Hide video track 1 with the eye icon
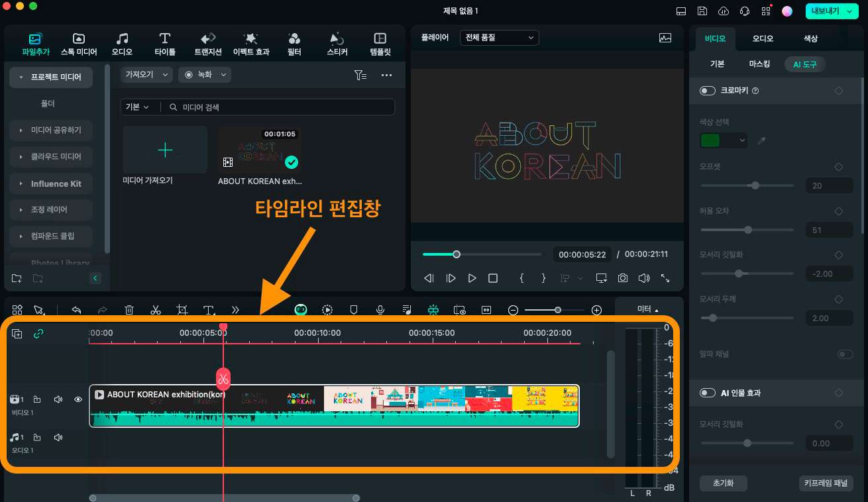Image resolution: width=868 pixels, height=502 pixels. pyautogui.click(x=78, y=399)
